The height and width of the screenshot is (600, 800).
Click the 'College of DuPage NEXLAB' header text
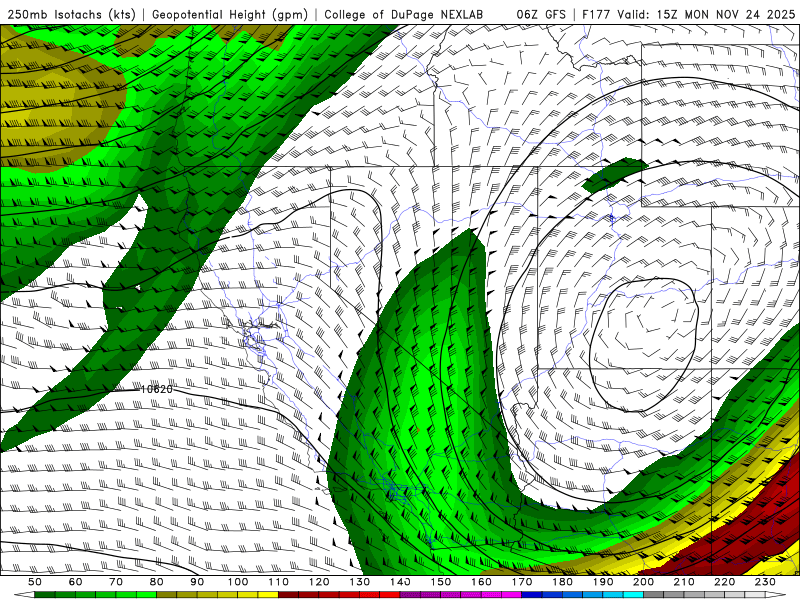click(x=403, y=15)
